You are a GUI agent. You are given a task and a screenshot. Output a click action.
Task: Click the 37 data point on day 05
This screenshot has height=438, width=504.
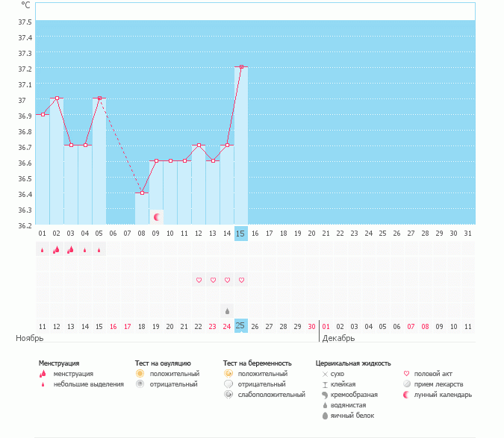[99, 98]
